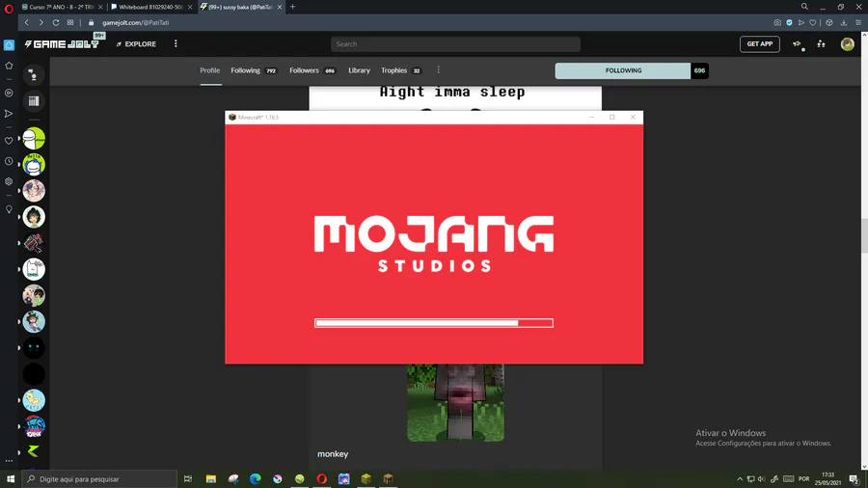Open Opera sidebar three-dot more options
Viewport: 868px width, 488px height.
tap(9, 460)
